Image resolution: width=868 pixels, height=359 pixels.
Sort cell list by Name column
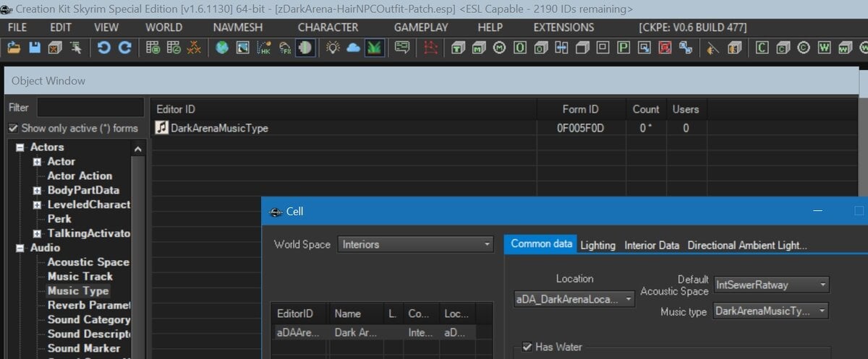coord(355,314)
